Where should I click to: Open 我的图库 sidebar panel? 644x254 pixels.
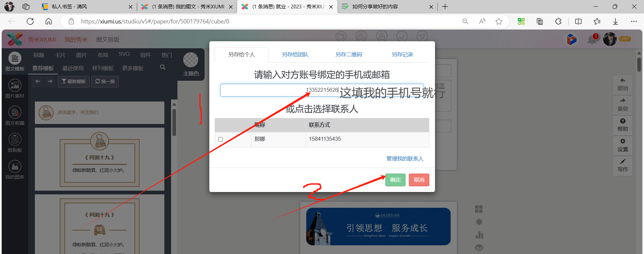pyautogui.click(x=15, y=170)
